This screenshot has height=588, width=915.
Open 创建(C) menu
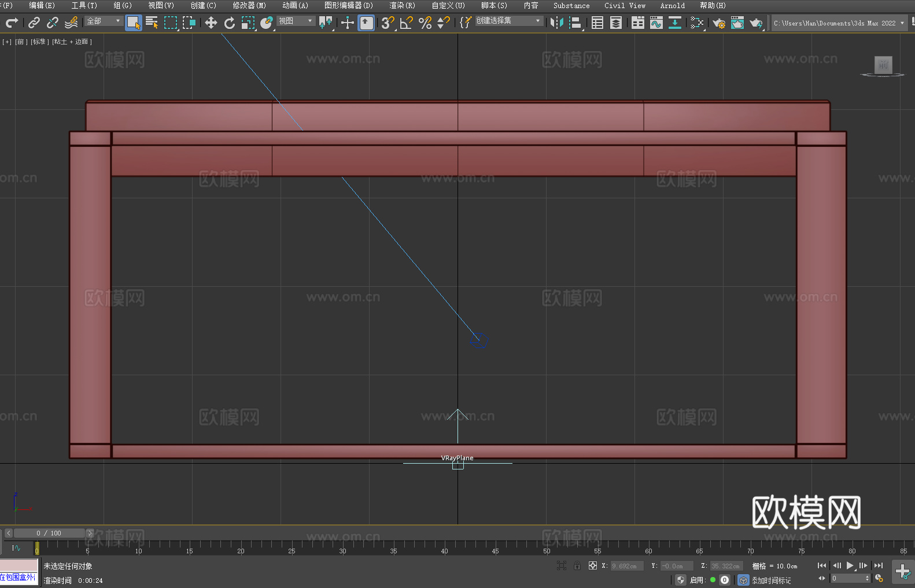tap(204, 5)
